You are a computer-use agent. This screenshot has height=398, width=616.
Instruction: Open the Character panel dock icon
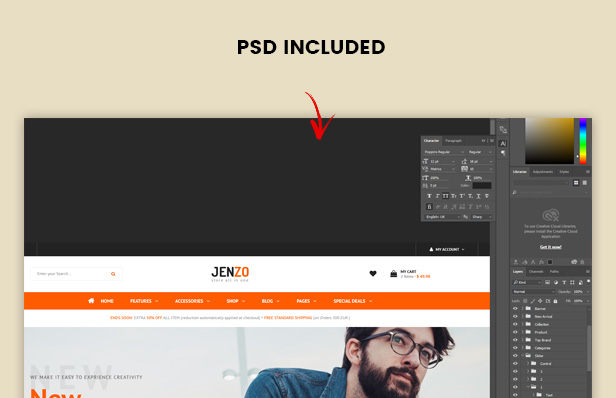point(503,143)
